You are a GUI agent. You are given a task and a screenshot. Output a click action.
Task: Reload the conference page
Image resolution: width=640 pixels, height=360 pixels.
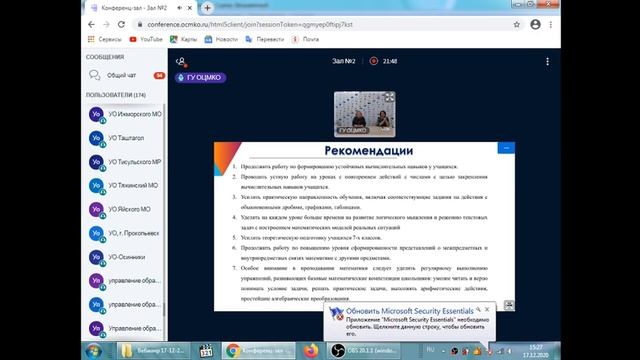121,24
